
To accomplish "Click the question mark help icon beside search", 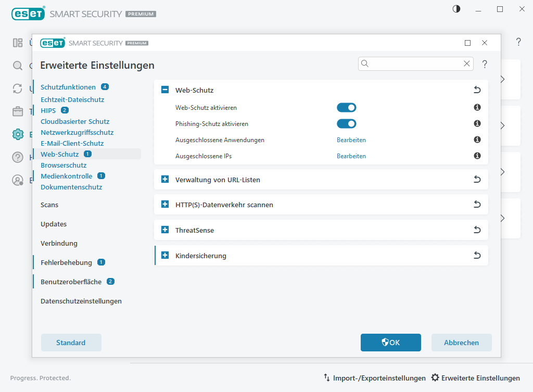I will (x=485, y=64).
